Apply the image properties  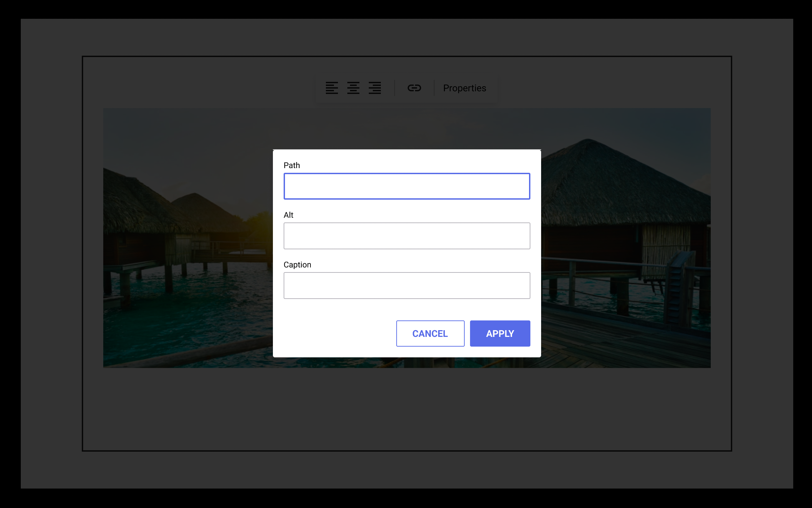[x=500, y=333]
